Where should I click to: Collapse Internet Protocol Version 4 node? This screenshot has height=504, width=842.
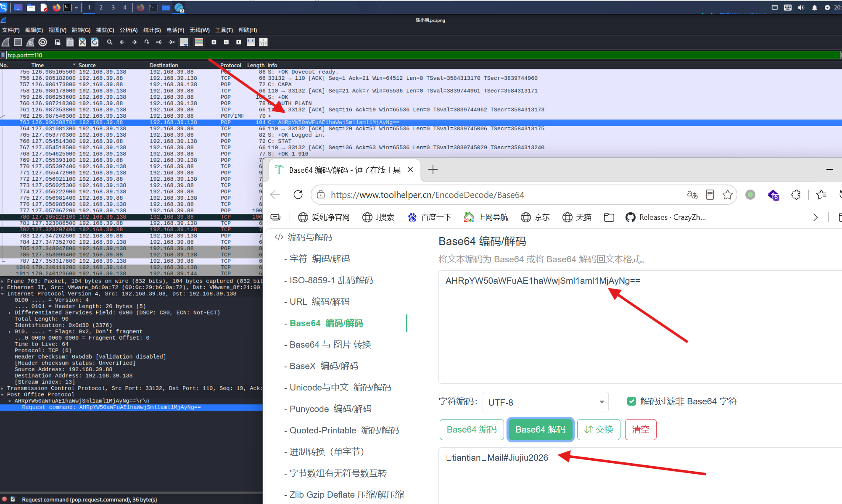(x=3, y=294)
